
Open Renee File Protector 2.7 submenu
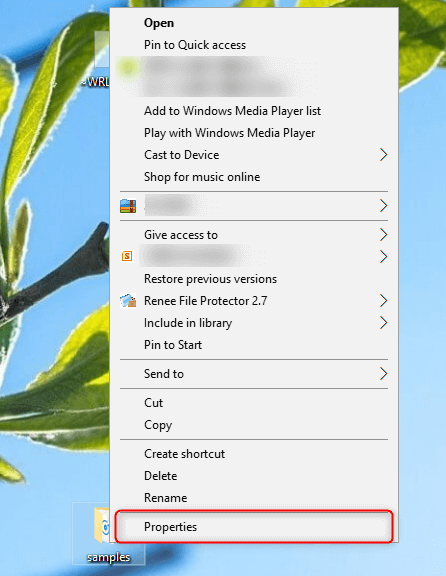[253, 300]
